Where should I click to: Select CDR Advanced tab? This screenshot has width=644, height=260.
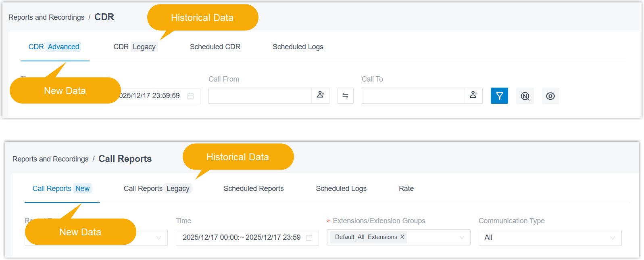tap(54, 47)
